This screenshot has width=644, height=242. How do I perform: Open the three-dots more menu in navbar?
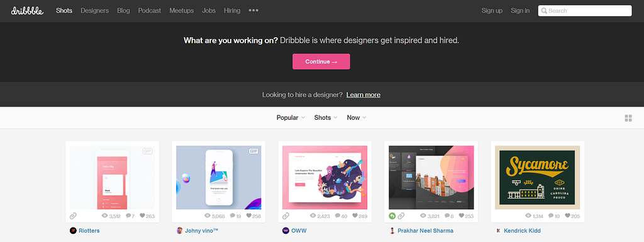click(x=253, y=11)
